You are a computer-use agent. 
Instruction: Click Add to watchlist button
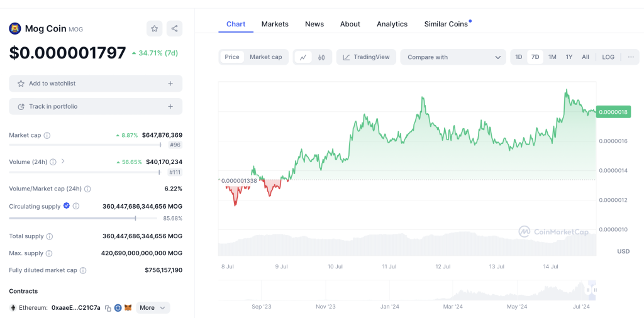coord(96,84)
